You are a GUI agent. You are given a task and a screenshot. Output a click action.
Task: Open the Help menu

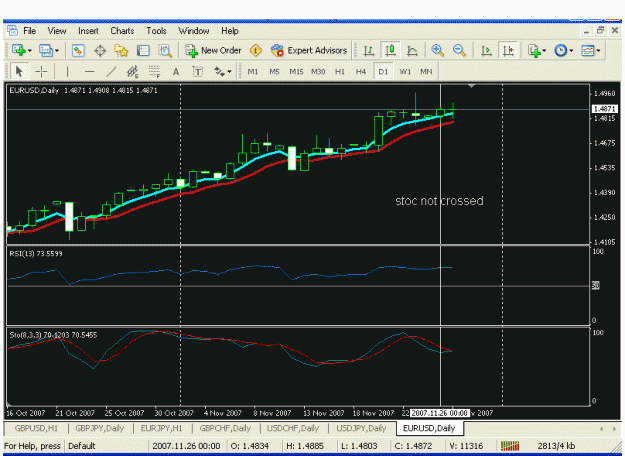click(230, 31)
